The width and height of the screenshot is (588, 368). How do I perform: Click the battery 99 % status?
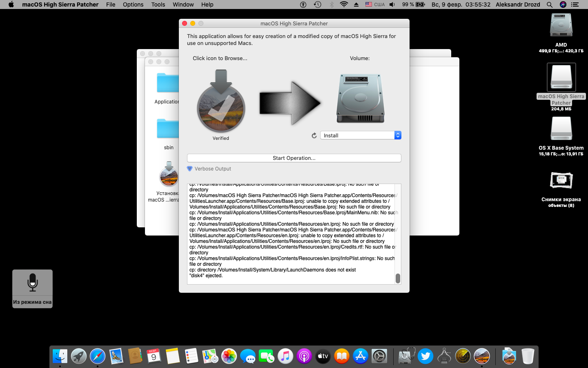(413, 4)
